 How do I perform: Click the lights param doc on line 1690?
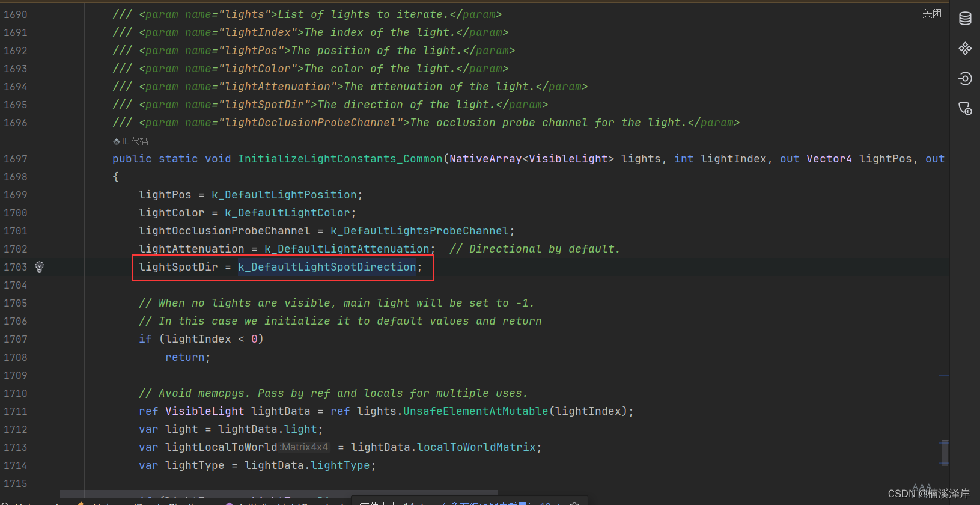coord(307,14)
